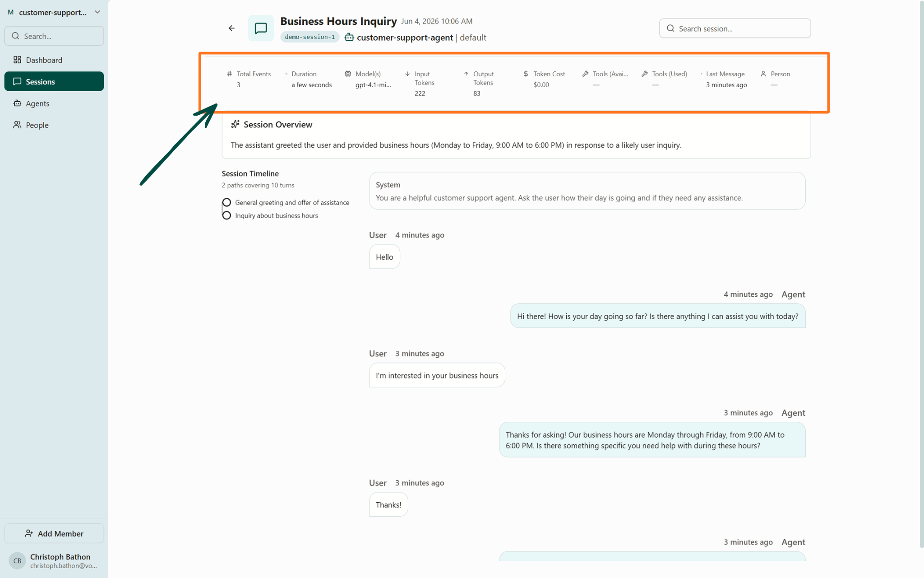The height and width of the screenshot is (578, 924).
Task: Click the demo-session-1 badge
Action: pos(310,37)
